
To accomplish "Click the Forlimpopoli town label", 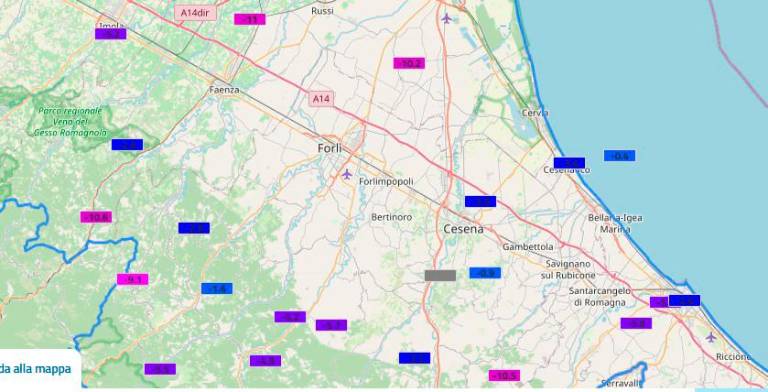I will tap(386, 181).
